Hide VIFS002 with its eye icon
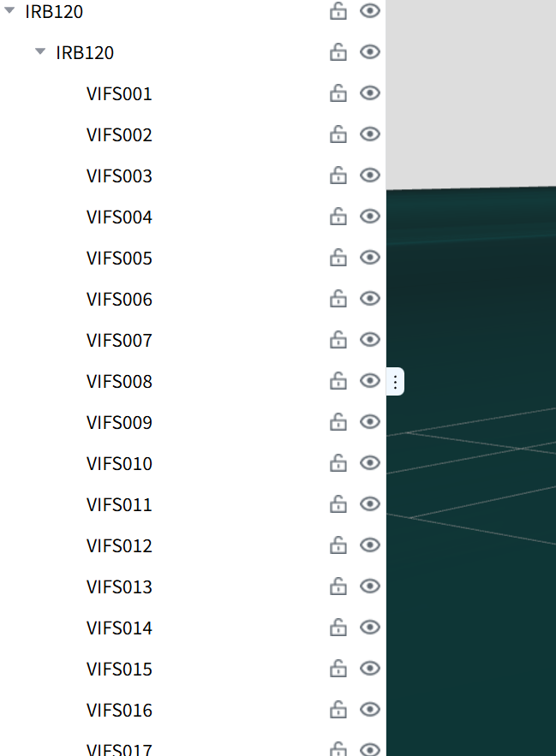Screen dimensions: 556x756 point(370,134)
